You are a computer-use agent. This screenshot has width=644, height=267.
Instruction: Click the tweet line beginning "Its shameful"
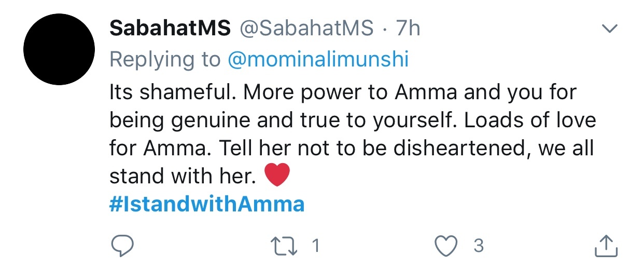tap(343, 93)
